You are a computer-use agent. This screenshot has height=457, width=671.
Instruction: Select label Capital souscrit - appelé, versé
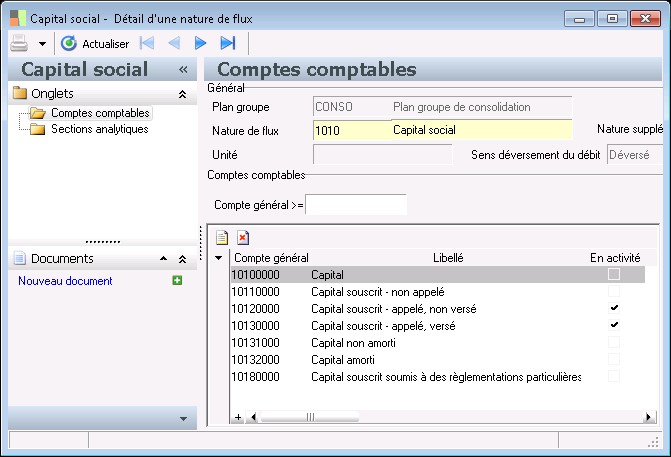pos(383,326)
